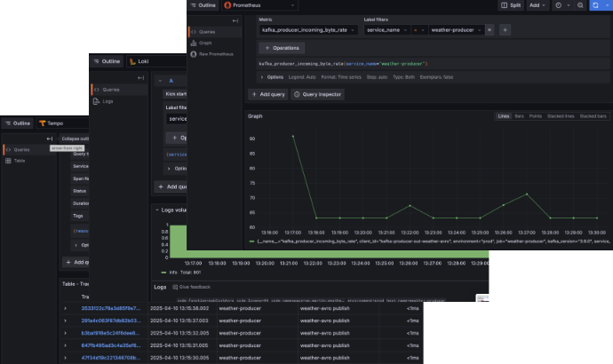
Task: Remove the service_name label filter
Action: (490, 30)
